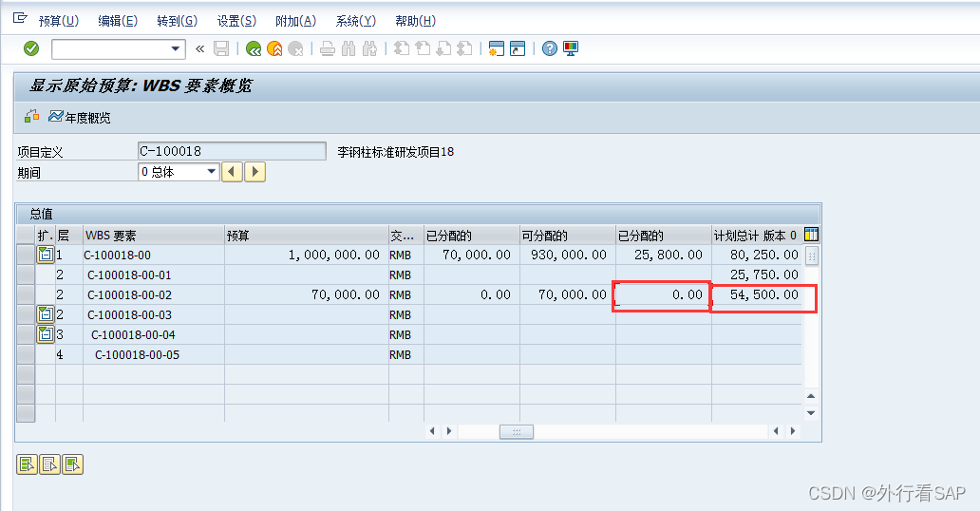
Task: Select row selector for C-100018-00-02
Action: coord(26,294)
